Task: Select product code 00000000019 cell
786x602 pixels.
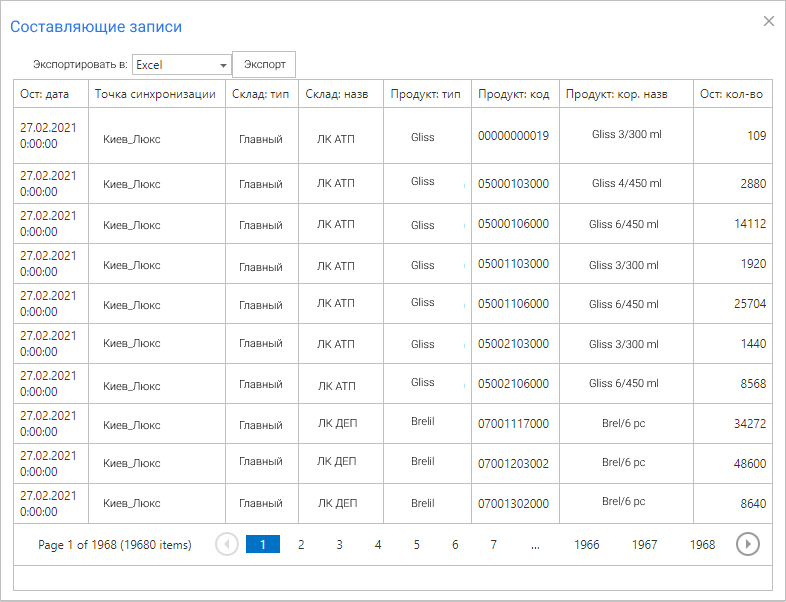Action: tap(515, 136)
